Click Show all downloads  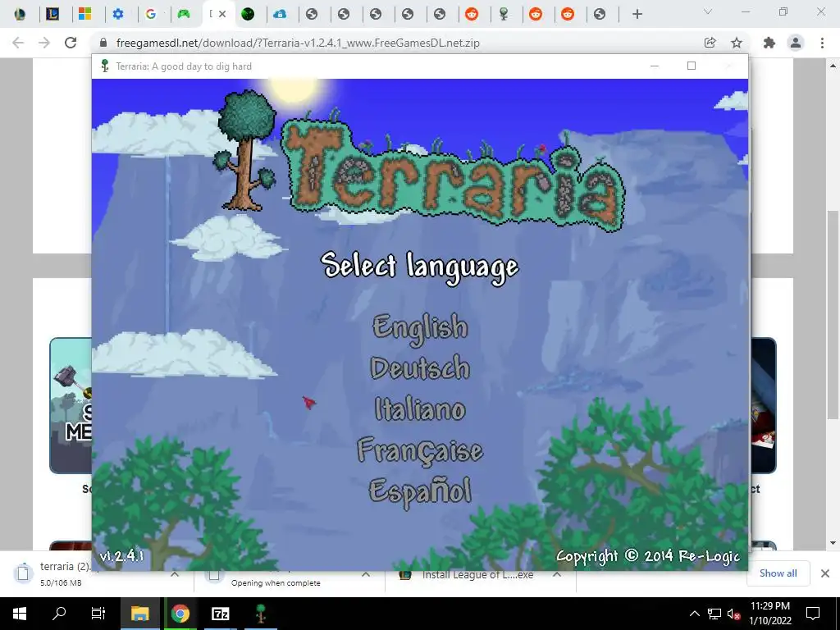[x=778, y=573]
